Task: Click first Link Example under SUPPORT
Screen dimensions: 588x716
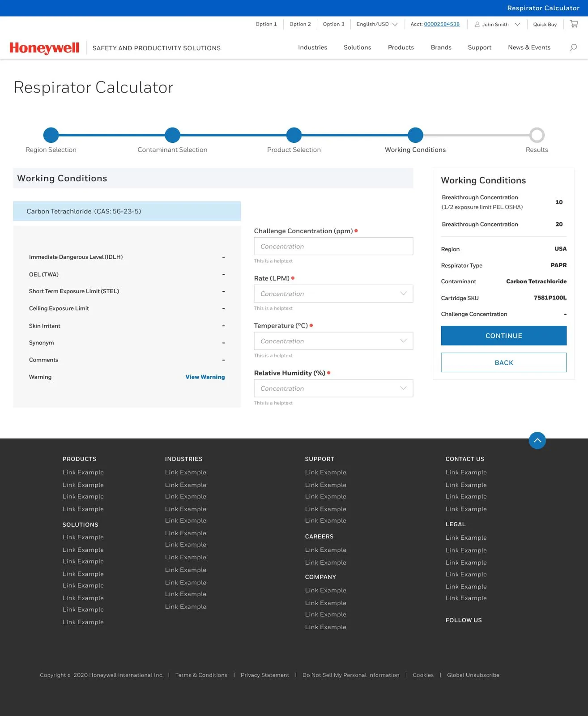Action: click(x=325, y=472)
